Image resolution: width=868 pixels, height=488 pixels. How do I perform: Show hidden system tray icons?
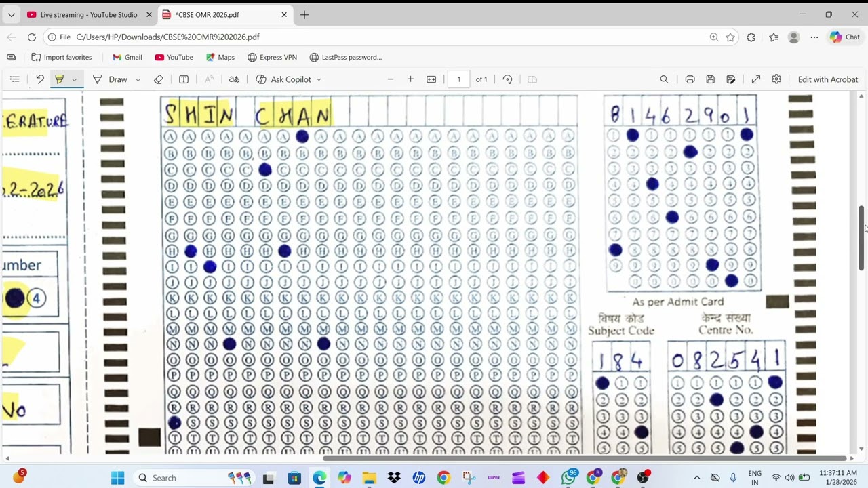coord(696,478)
